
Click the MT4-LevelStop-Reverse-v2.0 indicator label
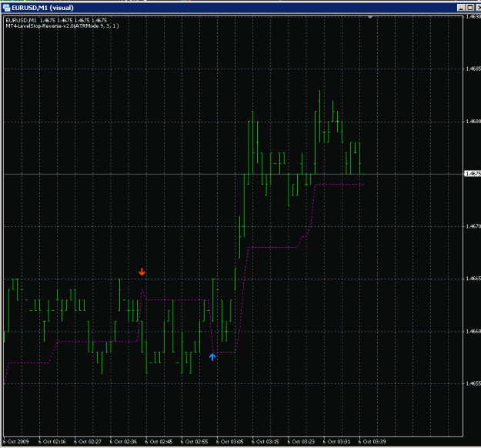coord(62,25)
